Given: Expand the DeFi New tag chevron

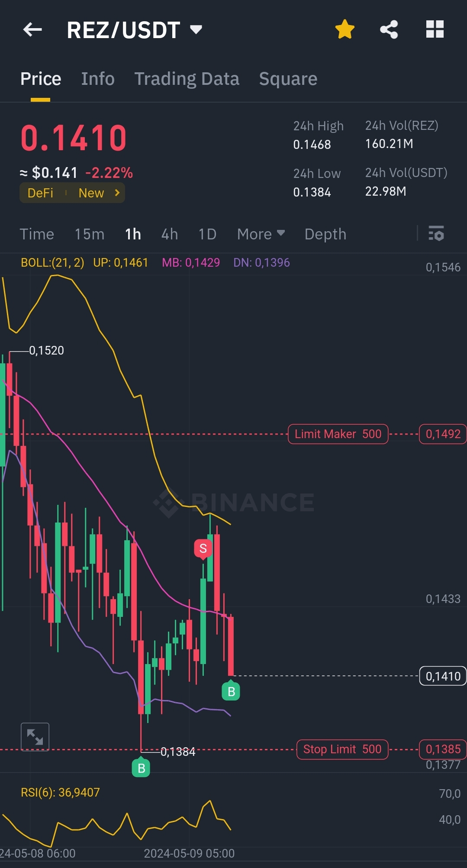Looking at the screenshot, I should pyautogui.click(x=117, y=193).
